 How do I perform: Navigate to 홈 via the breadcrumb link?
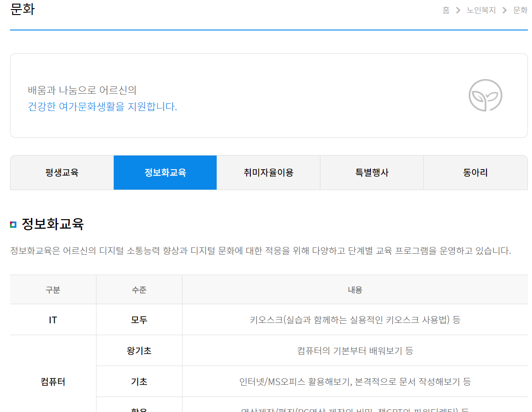pos(446,10)
